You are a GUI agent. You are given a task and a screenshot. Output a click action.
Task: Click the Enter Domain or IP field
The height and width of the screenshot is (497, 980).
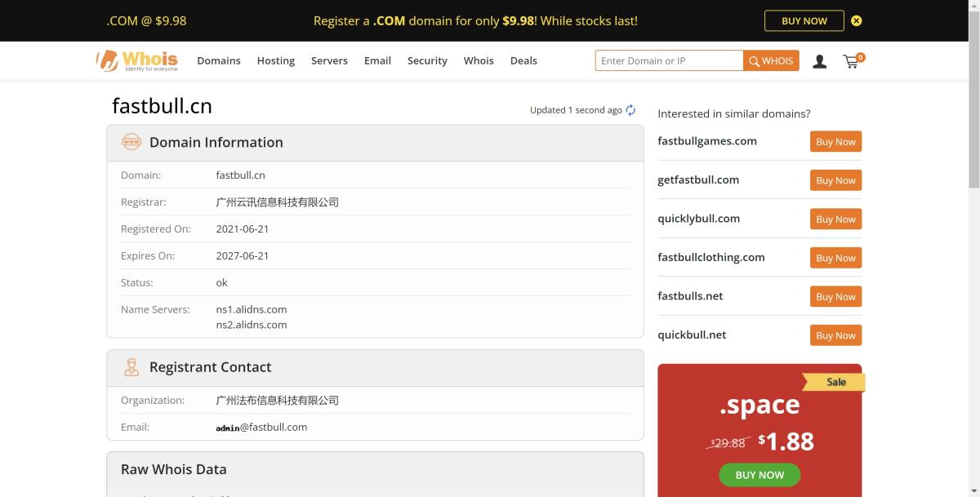(668, 60)
